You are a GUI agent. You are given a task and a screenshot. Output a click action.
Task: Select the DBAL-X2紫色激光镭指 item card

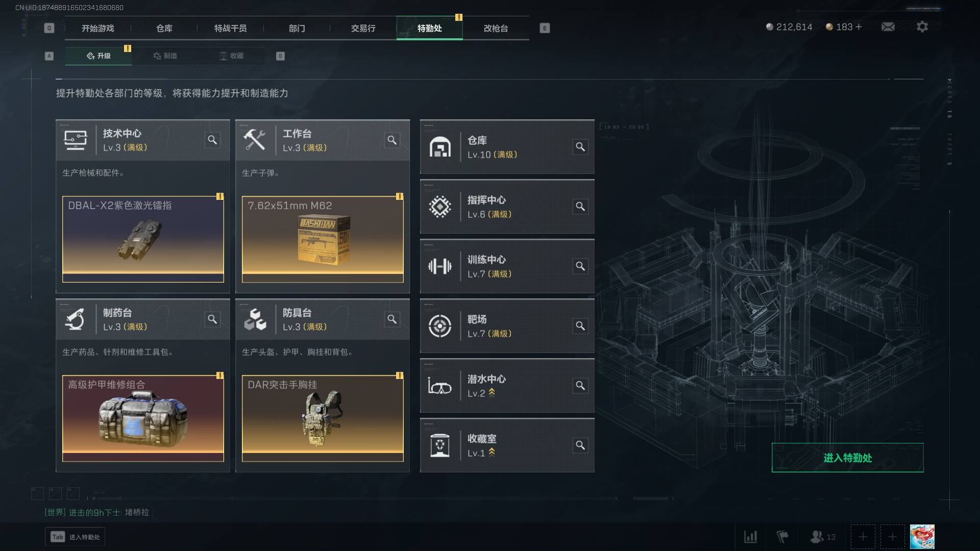[x=143, y=239]
